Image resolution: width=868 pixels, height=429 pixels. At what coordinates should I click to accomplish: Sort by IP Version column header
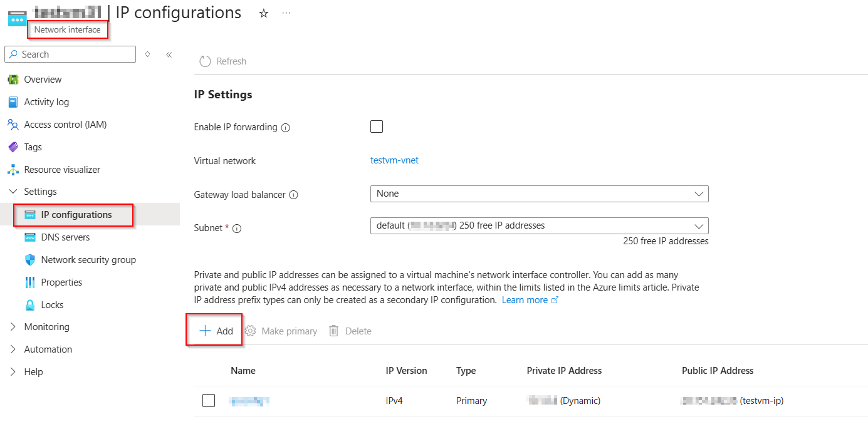[x=406, y=371]
